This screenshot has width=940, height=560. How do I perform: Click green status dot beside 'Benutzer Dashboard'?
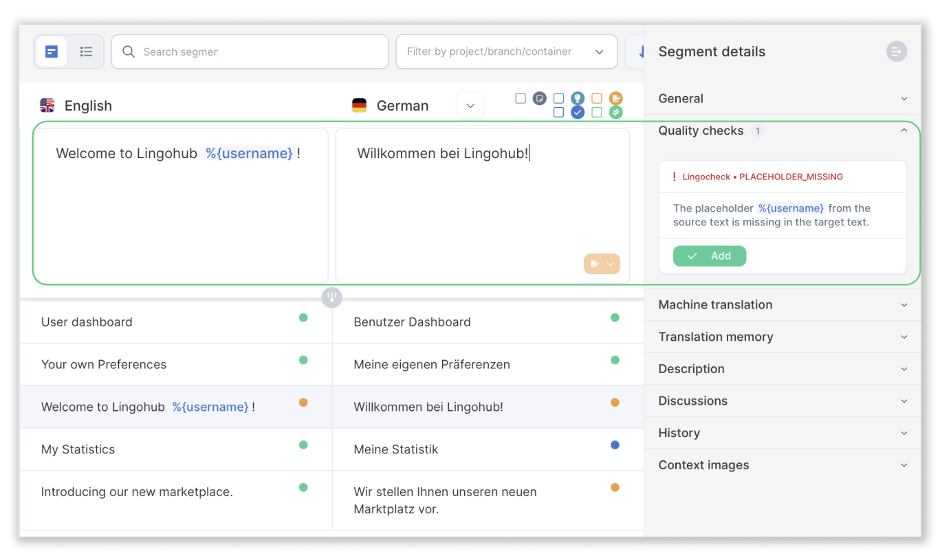coord(615,317)
